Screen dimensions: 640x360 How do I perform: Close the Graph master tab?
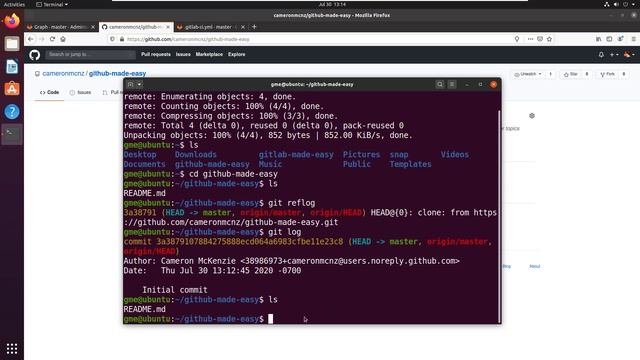click(93, 27)
